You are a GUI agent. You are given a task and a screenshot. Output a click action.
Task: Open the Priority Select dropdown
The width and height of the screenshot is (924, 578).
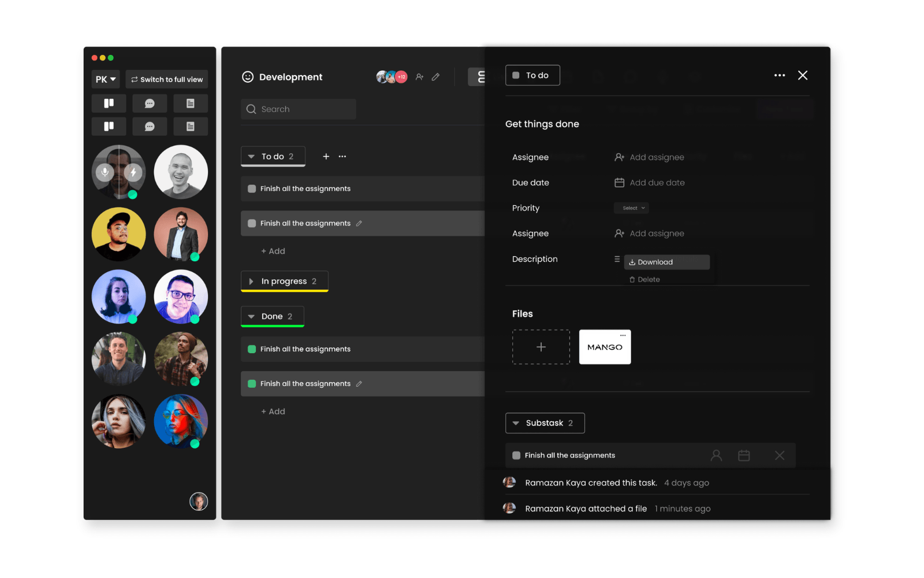pyautogui.click(x=632, y=208)
